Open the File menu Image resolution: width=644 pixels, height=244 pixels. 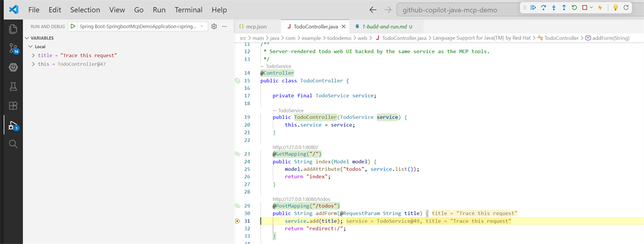click(x=34, y=9)
